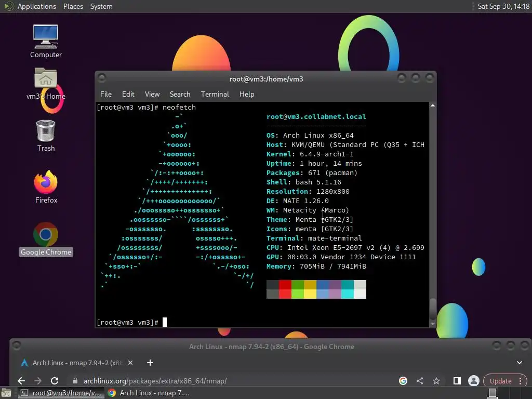Click the forward arrow in Chrome
Image resolution: width=532 pixels, height=399 pixels.
pyautogui.click(x=38, y=381)
